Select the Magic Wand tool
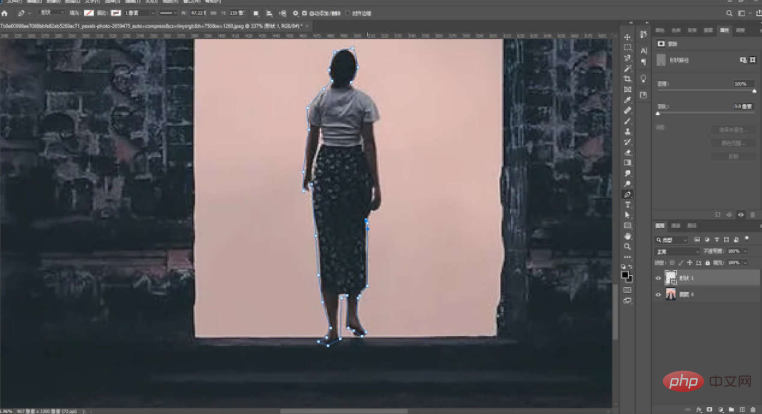Screen dimensions: 762x414 pos(627,69)
